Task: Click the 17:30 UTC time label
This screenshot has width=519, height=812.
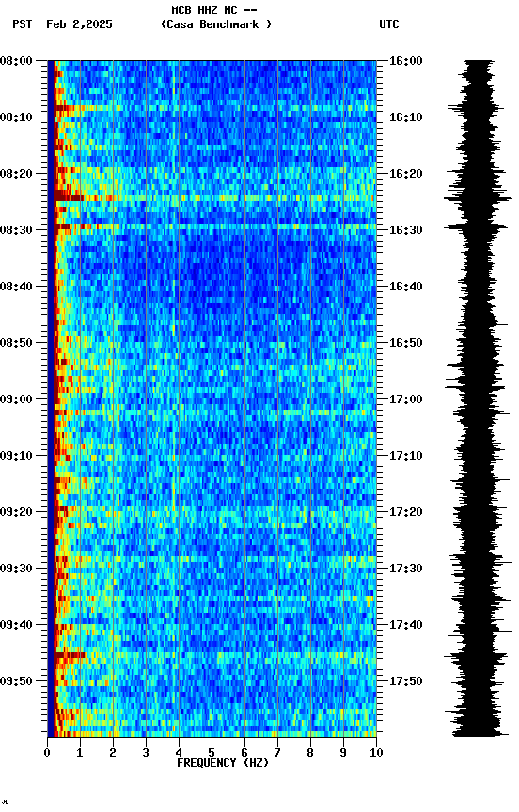Action: click(406, 569)
